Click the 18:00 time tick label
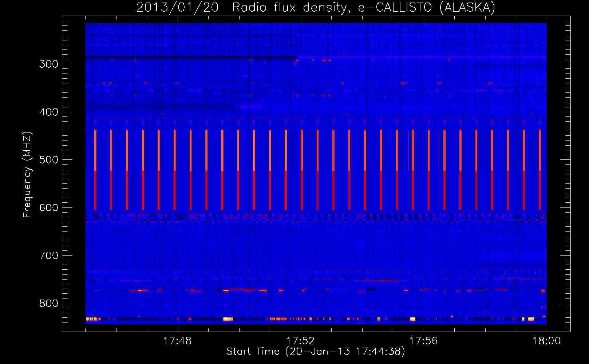This screenshot has width=589, height=364. click(546, 341)
